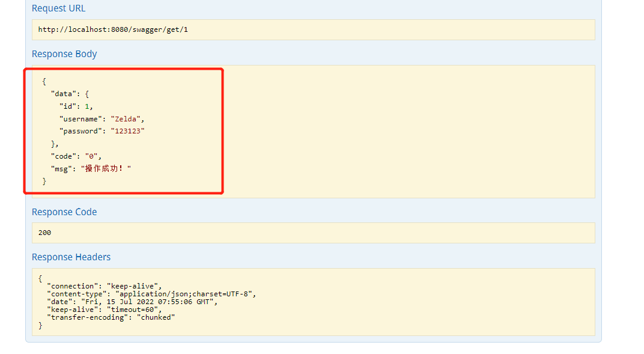This screenshot has height=354, width=644.
Task: Click the 200 response code value
Action: (45, 233)
